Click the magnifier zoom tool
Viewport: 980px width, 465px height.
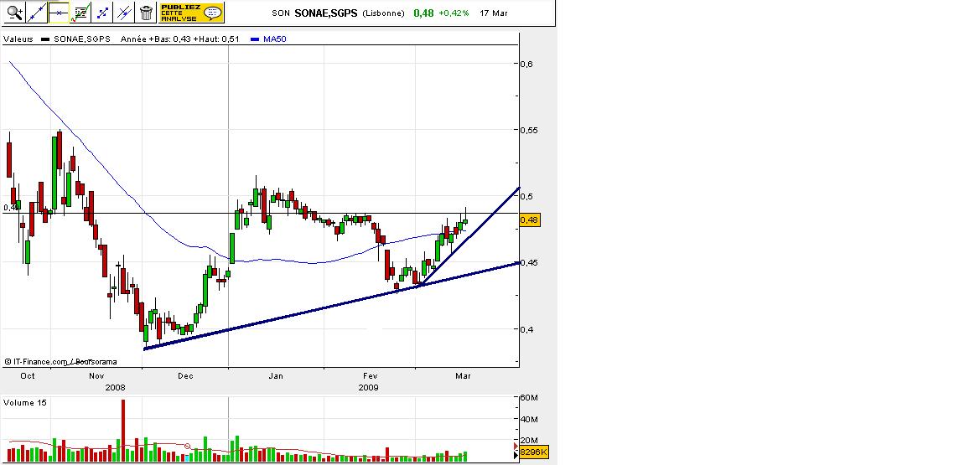pos(14,12)
